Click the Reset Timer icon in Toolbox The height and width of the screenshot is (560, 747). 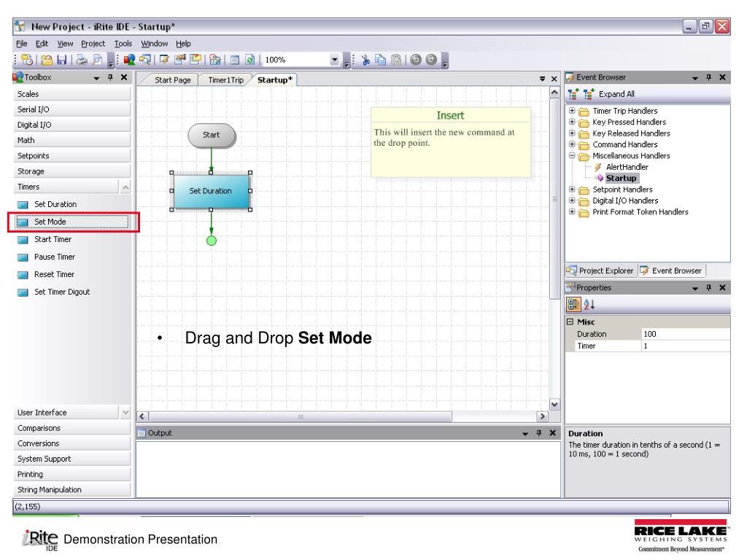click(23, 275)
